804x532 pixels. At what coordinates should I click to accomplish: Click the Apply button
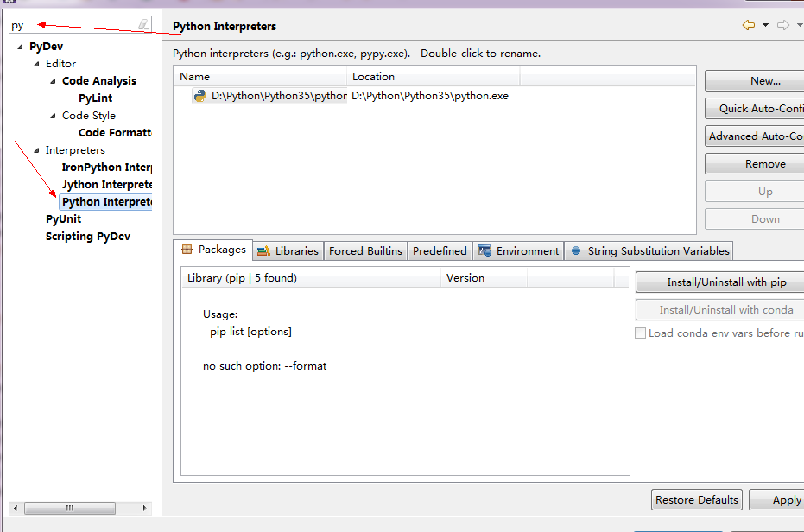777,500
